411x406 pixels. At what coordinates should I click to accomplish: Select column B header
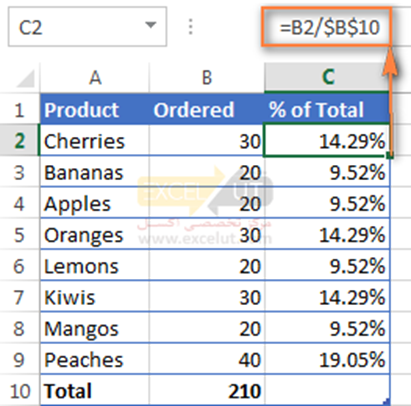point(207,78)
